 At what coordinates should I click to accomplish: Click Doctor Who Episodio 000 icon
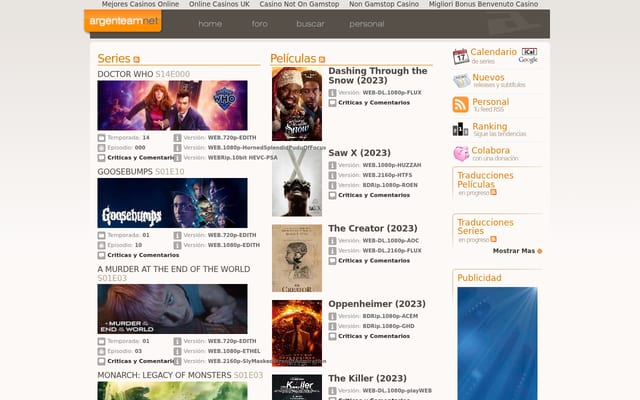pyautogui.click(x=101, y=148)
